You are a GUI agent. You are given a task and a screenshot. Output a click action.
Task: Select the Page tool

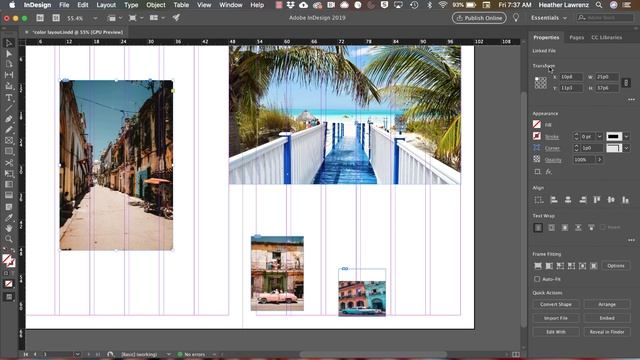click(x=9, y=64)
